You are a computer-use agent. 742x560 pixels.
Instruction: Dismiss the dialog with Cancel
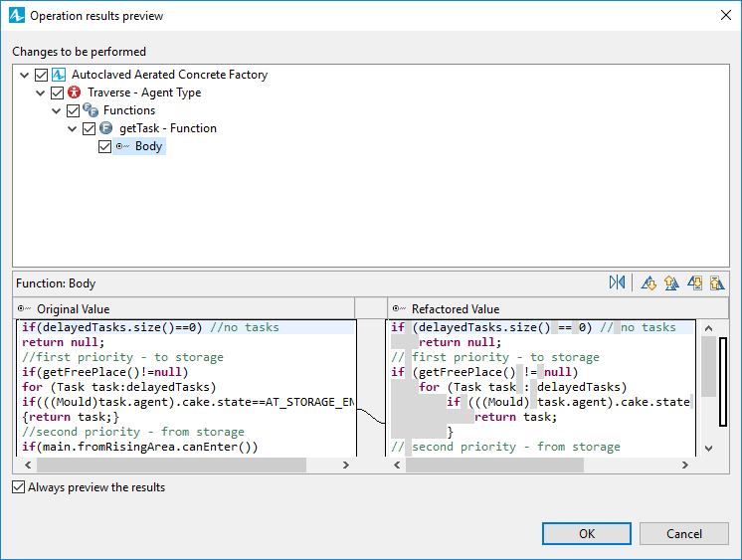point(683,533)
